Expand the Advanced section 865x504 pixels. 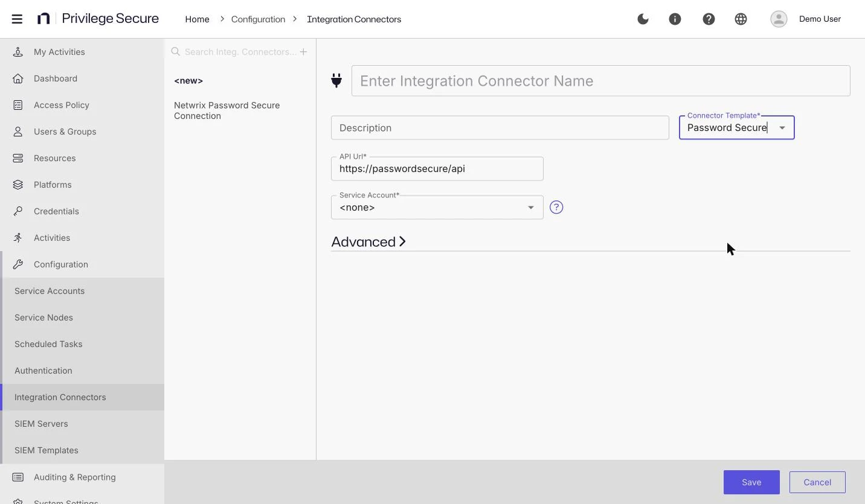pos(368,242)
